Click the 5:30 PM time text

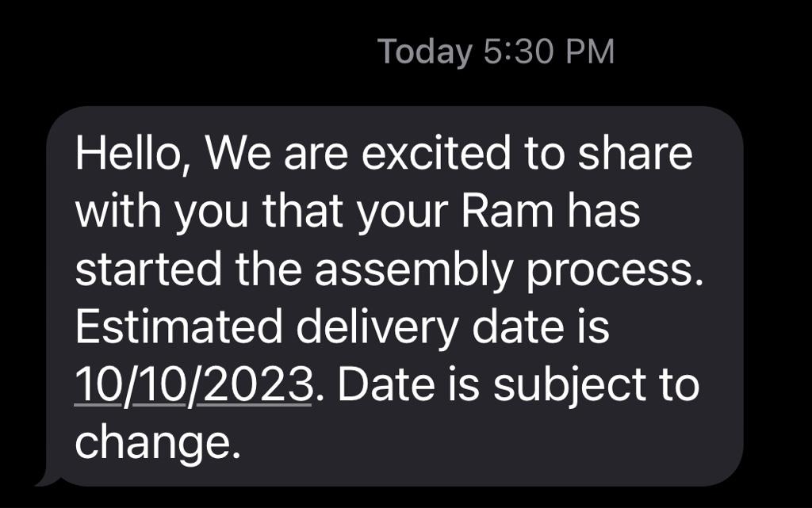click(550, 52)
